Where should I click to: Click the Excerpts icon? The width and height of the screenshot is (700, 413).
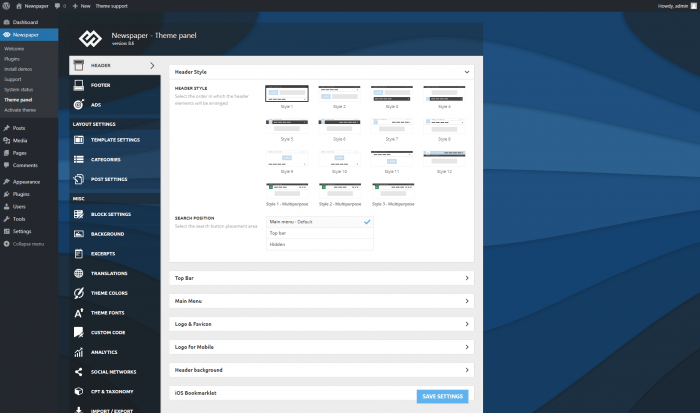click(x=79, y=254)
